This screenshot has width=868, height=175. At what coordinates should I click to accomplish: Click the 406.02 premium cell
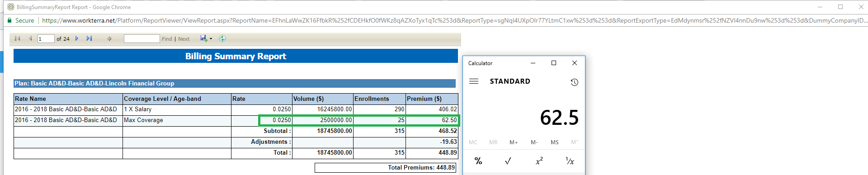[x=432, y=109]
